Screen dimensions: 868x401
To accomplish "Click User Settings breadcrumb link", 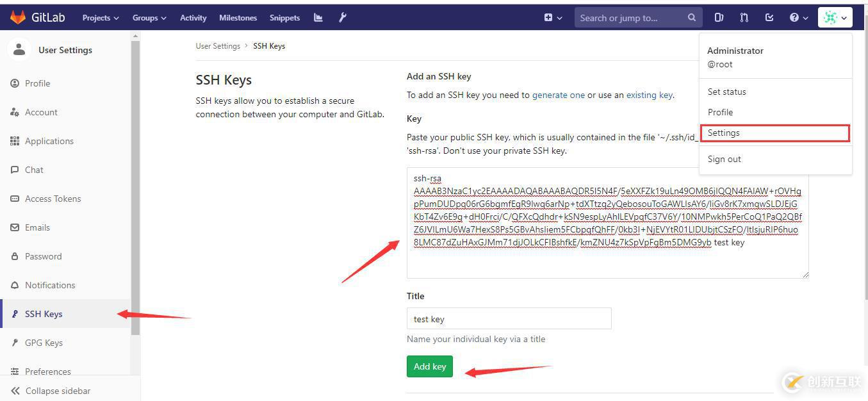I will pyautogui.click(x=218, y=46).
